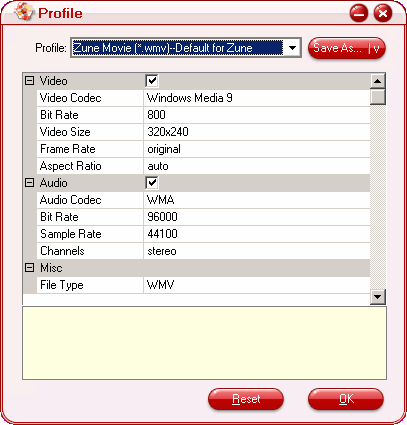This screenshot has width=407, height=425.
Task: Collapse the Video section
Action: point(30,81)
